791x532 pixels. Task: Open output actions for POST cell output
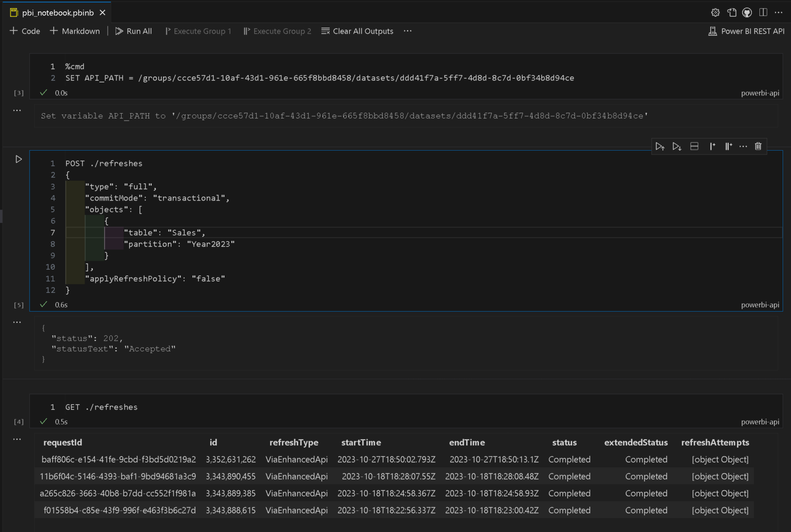point(17,322)
